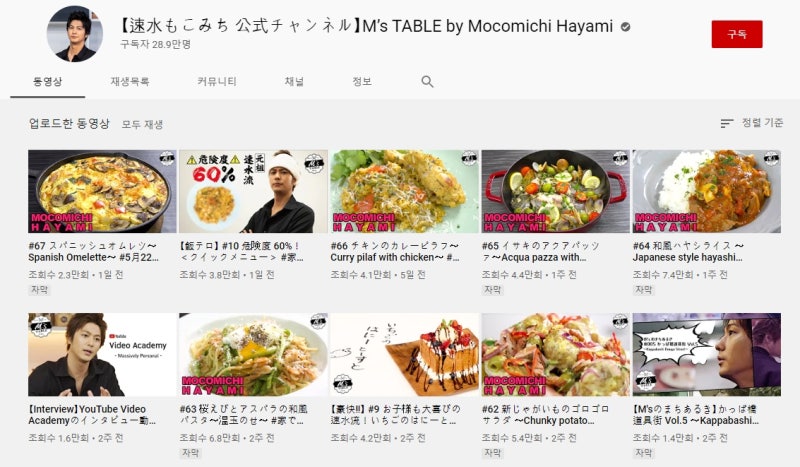Switch to the 커뮤니티 tab

[x=217, y=82]
